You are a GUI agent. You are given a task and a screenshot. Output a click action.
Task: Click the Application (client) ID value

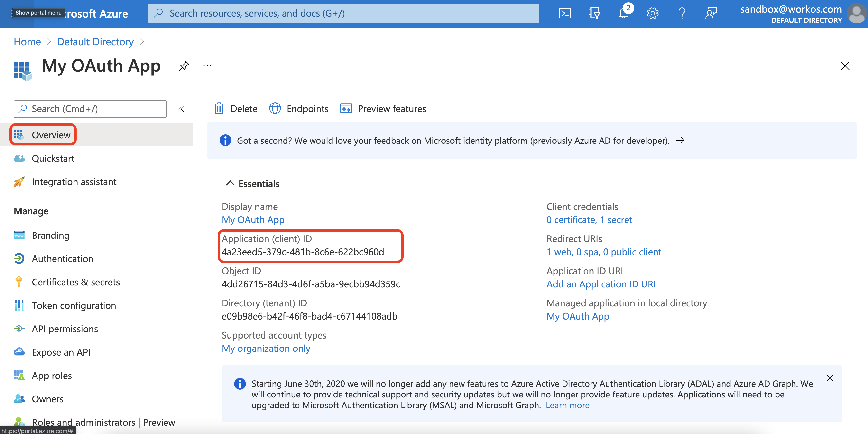click(303, 252)
